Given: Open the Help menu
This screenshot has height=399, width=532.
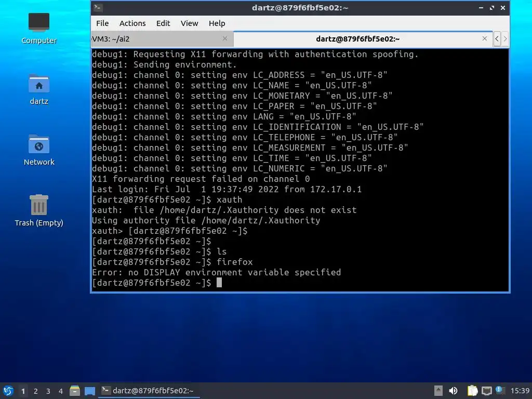Looking at the screenshot, I should click(217, 23).
